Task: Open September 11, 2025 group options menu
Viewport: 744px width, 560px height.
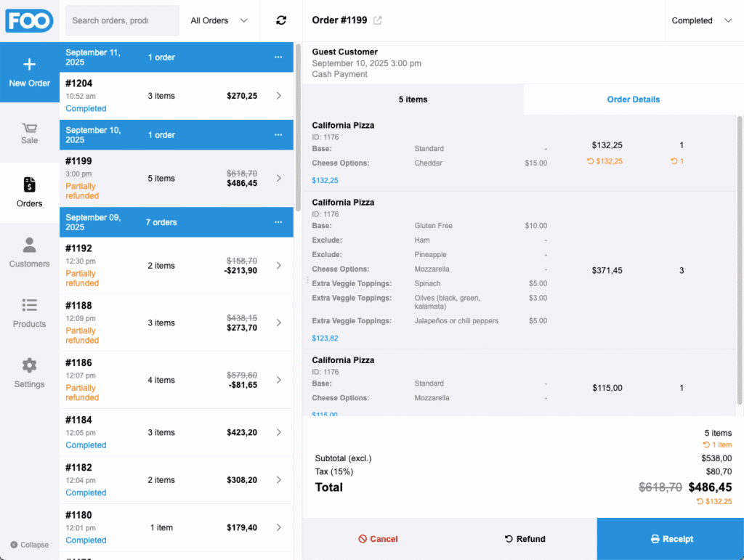Action: click(x=278, y=57)
